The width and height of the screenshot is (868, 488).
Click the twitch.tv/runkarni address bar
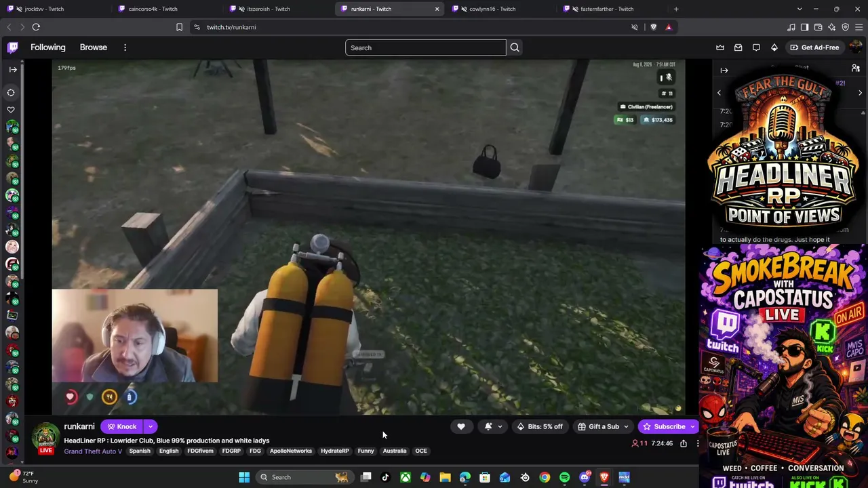tap(407, 27)
